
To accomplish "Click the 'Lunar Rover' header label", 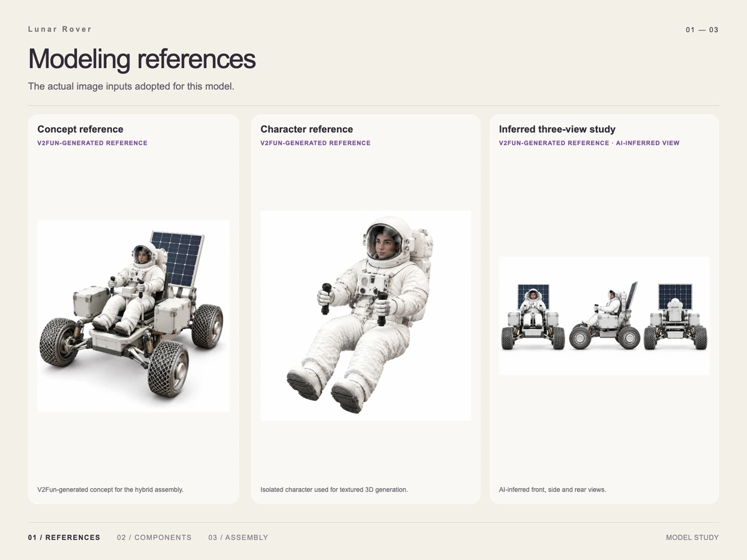I will click(60, 29).
